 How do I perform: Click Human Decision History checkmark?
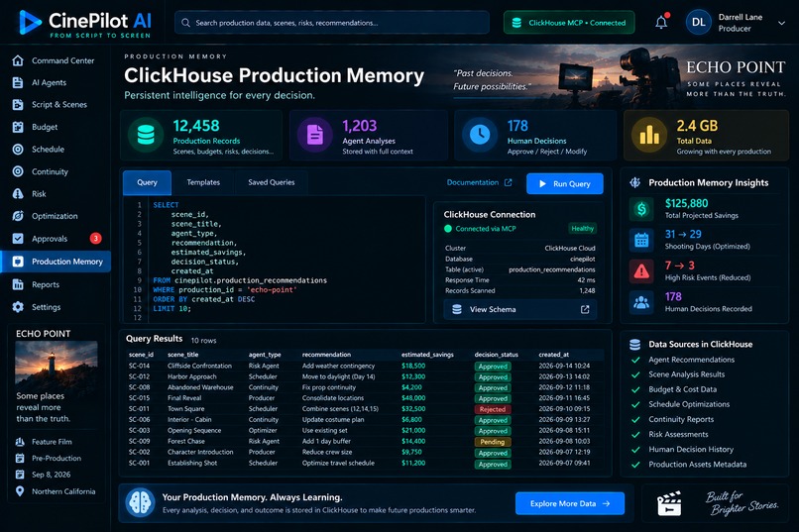pos(635,450)
